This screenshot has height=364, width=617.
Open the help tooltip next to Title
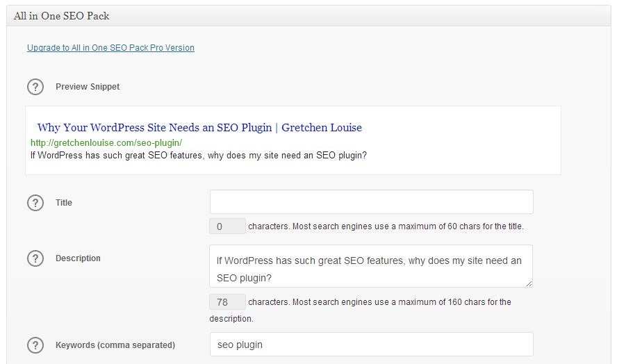[35, 203]
